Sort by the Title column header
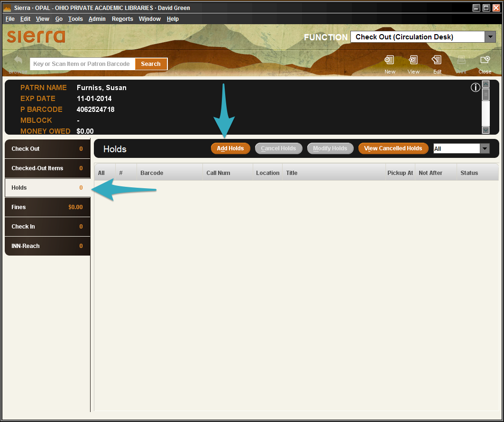 334,173
